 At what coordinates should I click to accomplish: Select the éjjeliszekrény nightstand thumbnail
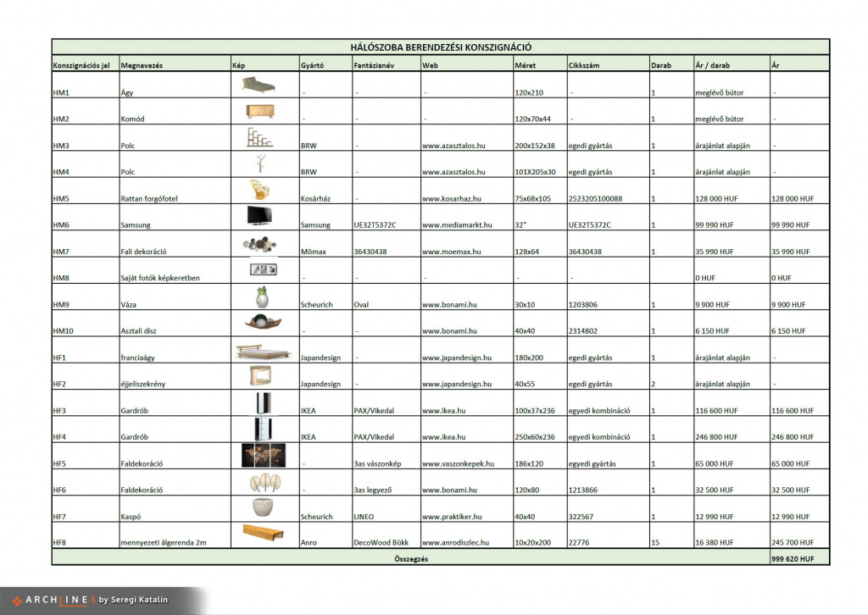(x=260, y=376)
